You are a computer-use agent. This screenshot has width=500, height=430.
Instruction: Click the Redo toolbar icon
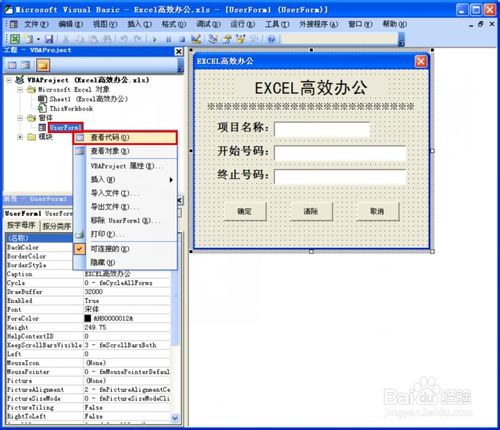click(137, 39)
